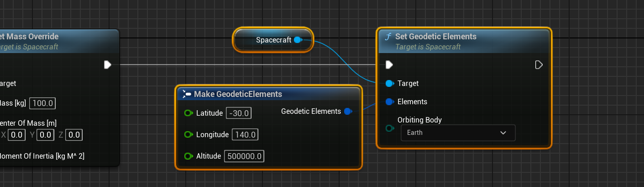644x187 pixels.
Task: Click the Orbiting Body dropdown chevron arrow
Action: (503, 133)
